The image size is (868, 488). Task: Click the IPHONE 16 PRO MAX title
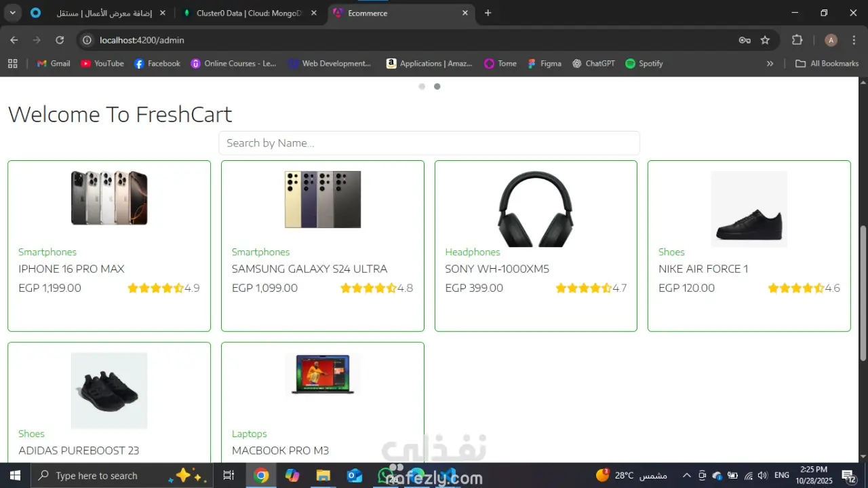(x=71, y=269)
